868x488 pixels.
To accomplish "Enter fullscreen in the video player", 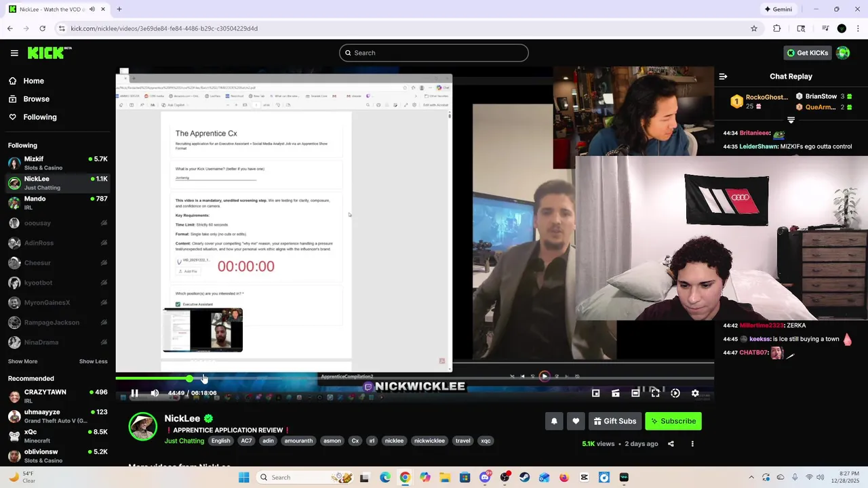I will pos(655,393).
